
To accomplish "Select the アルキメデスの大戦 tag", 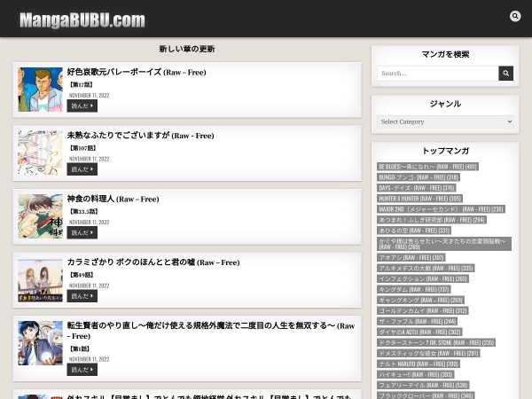I will point(426,268).
